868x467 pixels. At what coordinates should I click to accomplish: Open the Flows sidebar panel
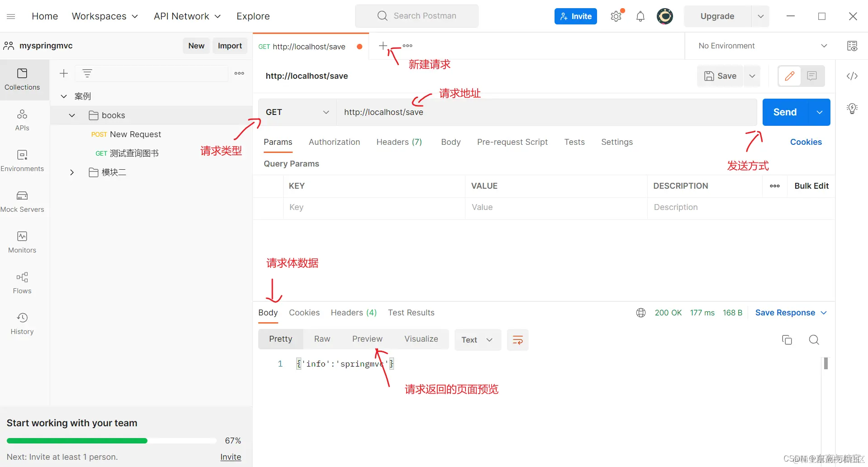(22, 282)
